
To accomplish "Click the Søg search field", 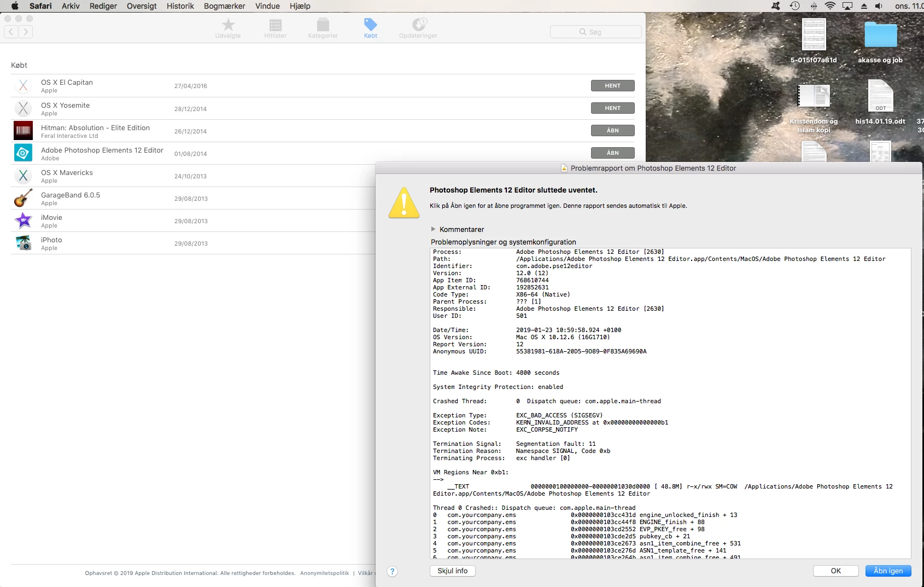I will 595,32.
